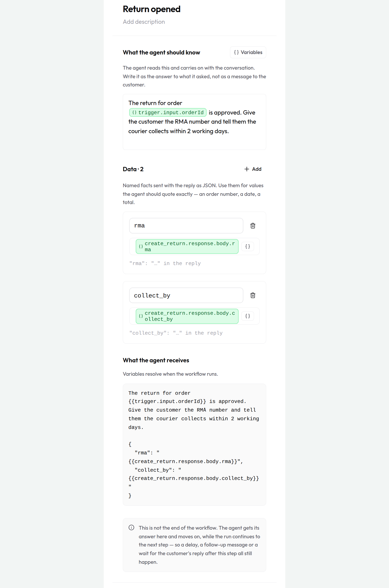The image size is (389, 588).
Task: Open variable picker for rma value
Action: [247, 246]
